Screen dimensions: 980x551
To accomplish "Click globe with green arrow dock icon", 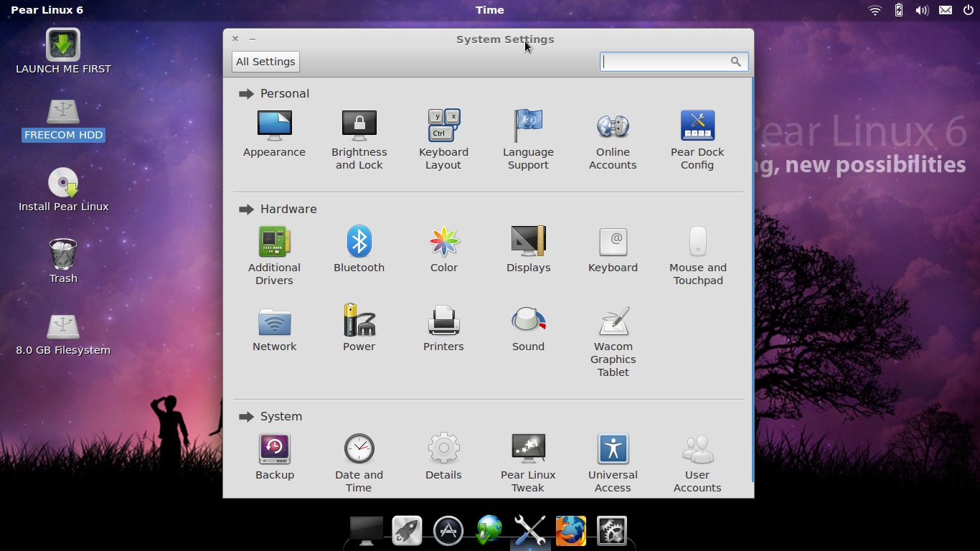I will pos(489,531).
